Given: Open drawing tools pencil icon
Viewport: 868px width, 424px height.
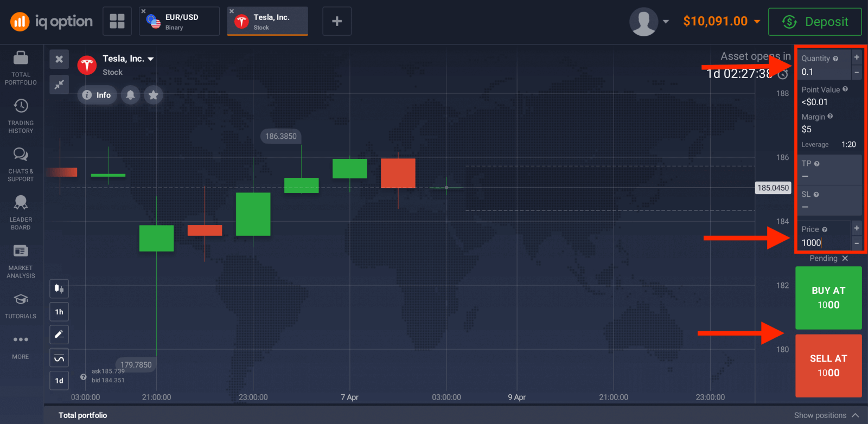Looking at the screenshot, I should click(59, 335).
